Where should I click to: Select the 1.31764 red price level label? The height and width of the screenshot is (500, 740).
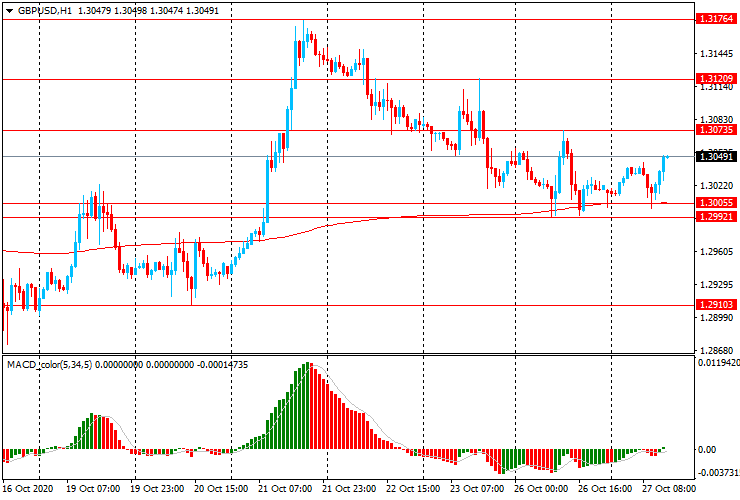tap(716, 19)
